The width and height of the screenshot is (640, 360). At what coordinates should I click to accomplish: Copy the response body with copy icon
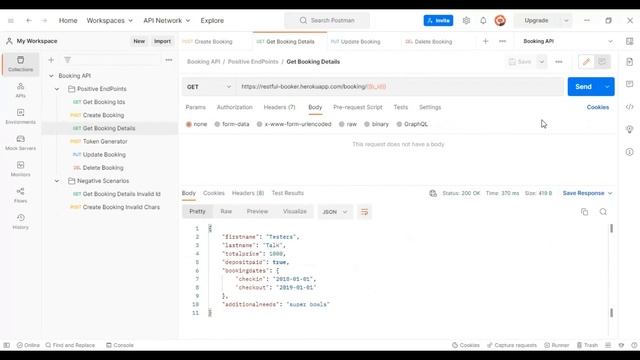click(584, 212)
